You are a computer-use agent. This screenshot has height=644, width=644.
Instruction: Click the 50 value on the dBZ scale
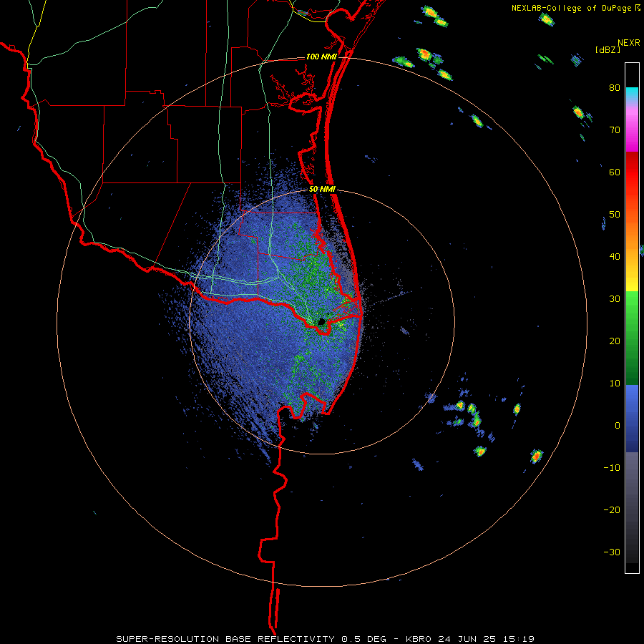(x=615, y=215)
